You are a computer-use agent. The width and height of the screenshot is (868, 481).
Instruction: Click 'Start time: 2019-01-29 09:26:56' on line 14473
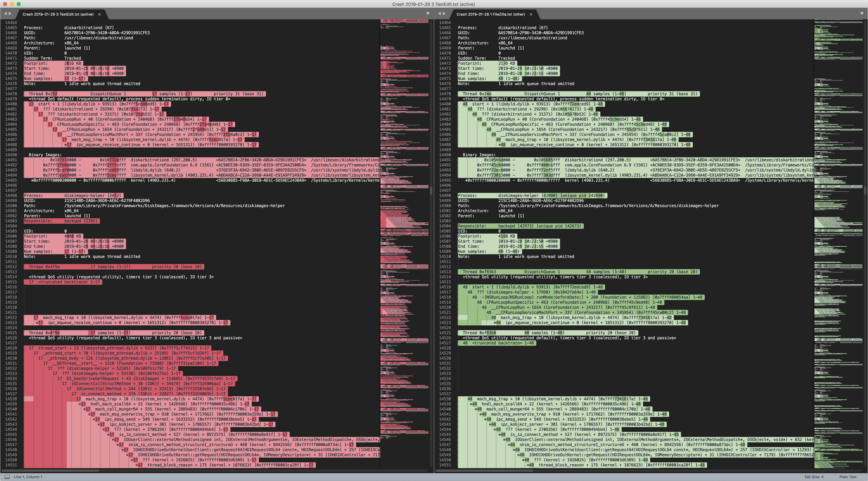pyautogui.click(x=75, y=68)
